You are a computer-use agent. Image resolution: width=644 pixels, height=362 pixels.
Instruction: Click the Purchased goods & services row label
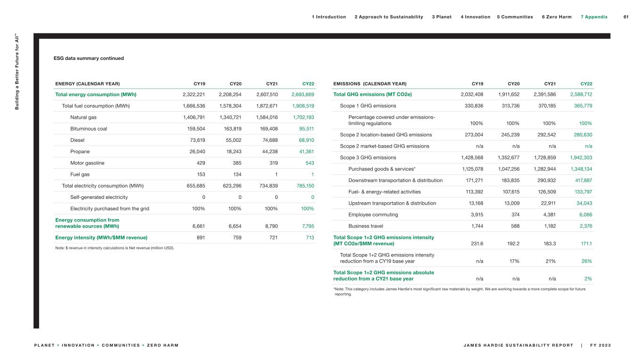[382, 169]
